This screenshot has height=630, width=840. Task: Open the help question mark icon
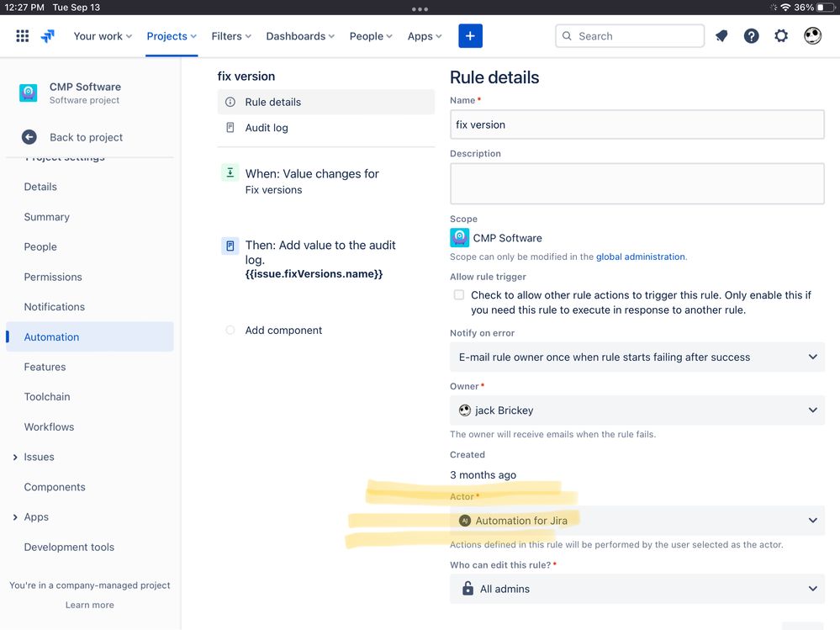click(x=751, y=36)
